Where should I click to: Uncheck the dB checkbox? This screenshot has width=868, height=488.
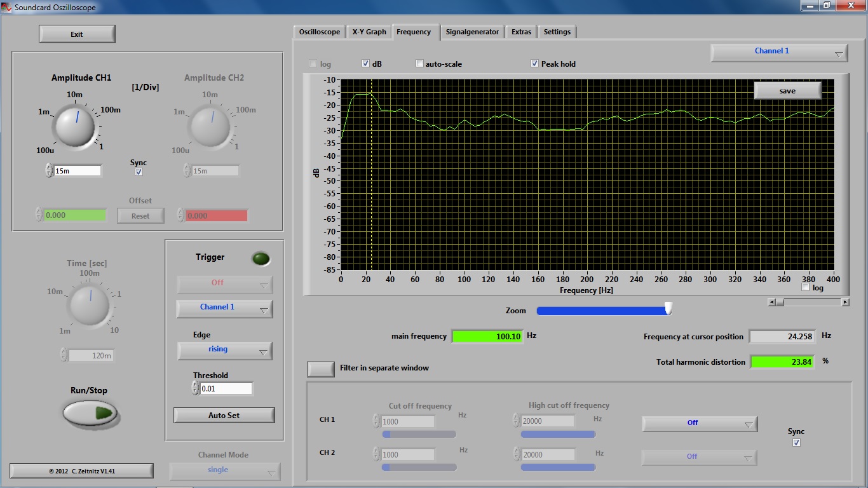365,64
